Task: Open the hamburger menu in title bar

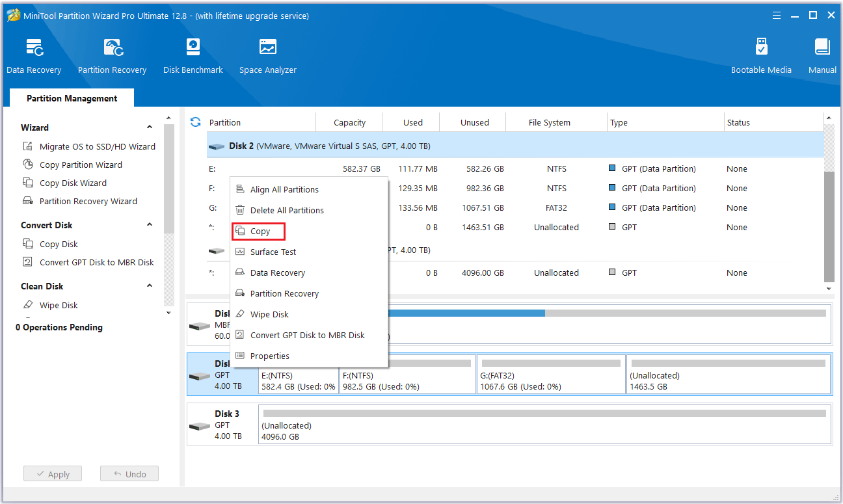Action: (x=776, y=15)
